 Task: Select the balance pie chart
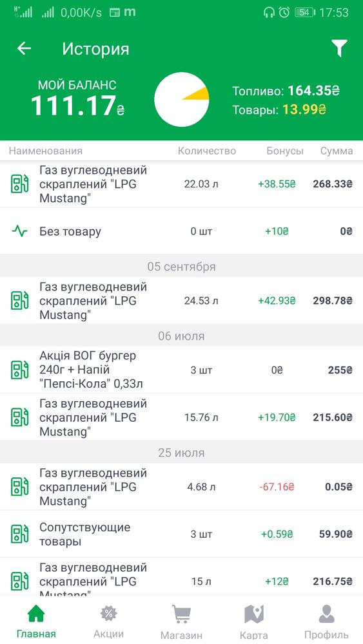click(x=181, y=99)
